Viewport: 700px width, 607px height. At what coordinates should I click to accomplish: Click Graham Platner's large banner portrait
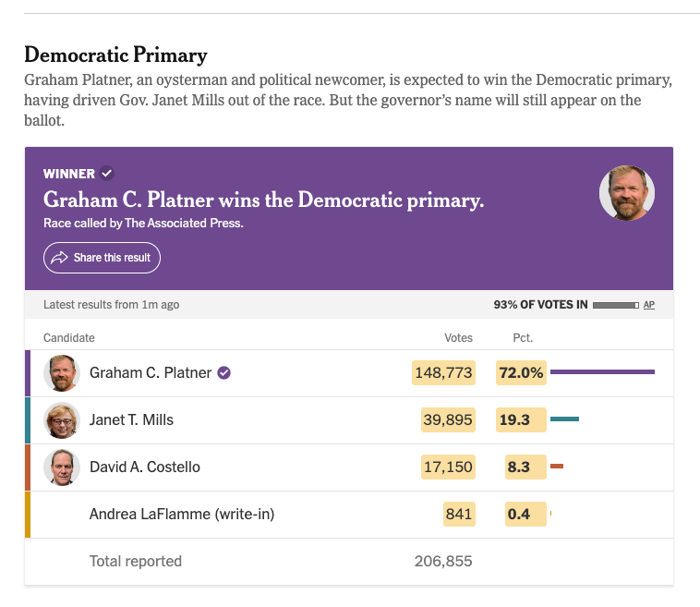627,193
